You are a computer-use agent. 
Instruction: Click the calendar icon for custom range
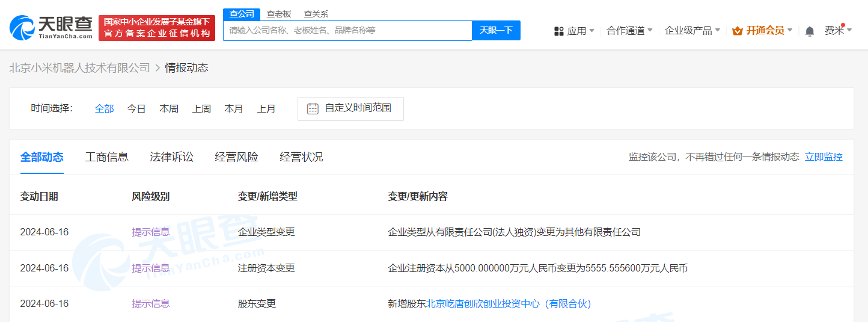click(313, 108)
